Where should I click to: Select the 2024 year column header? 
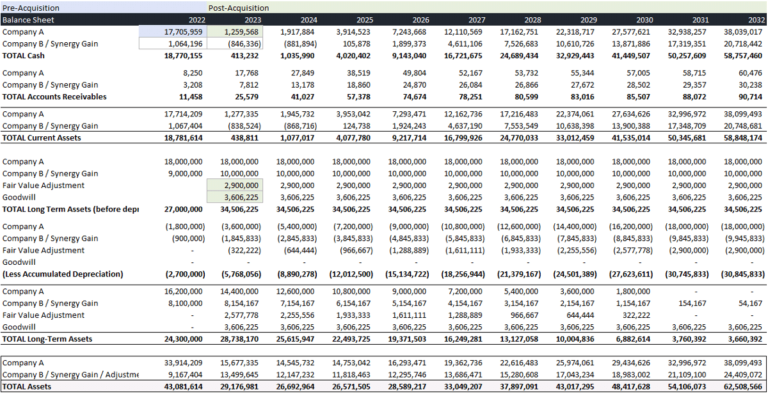(x=309, y=20)
